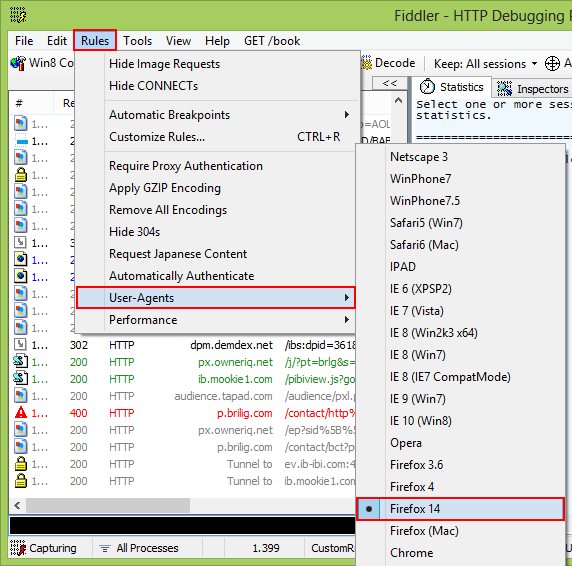Toggle Automatically Authenticate option
Screen dimensions: 572x566
[x=215, y=276]
